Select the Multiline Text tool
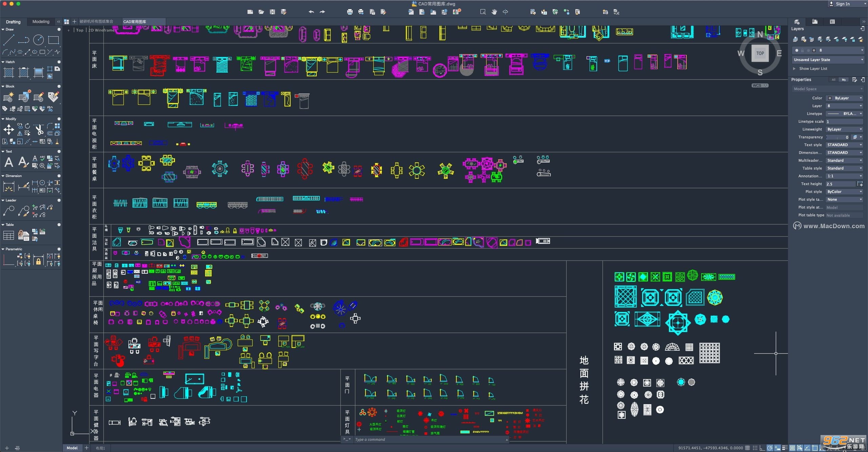Screen dimensions: 868x452 [x=9, y=162]
